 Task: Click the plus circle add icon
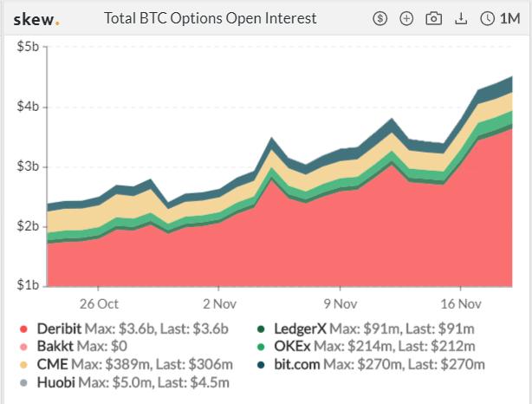[406, 18]
